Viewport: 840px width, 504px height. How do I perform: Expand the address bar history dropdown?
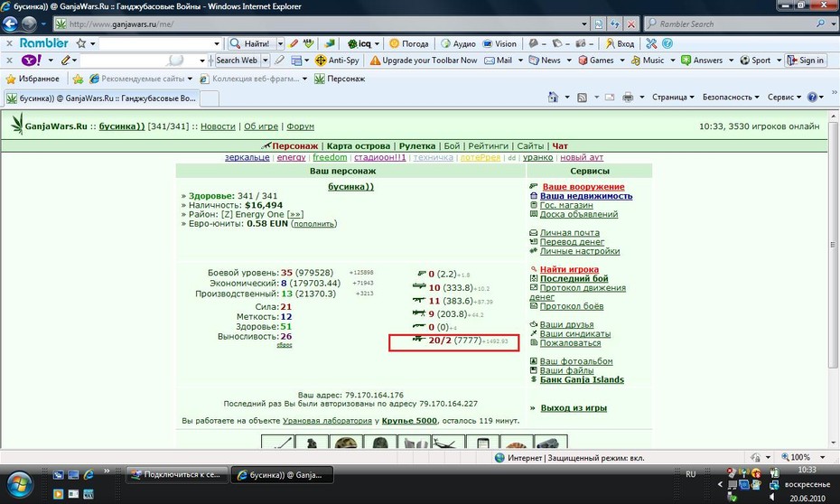tap(583, 24)
